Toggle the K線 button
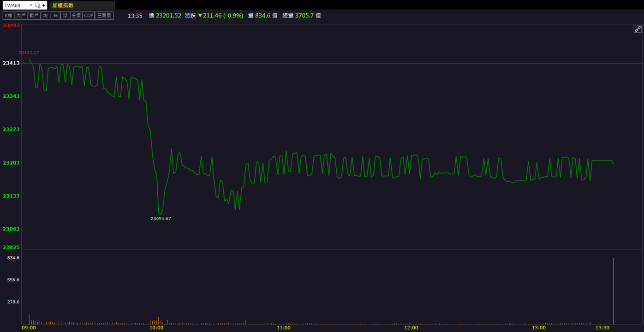The width and height of the screenshot is (644, 332). (8, 16)
